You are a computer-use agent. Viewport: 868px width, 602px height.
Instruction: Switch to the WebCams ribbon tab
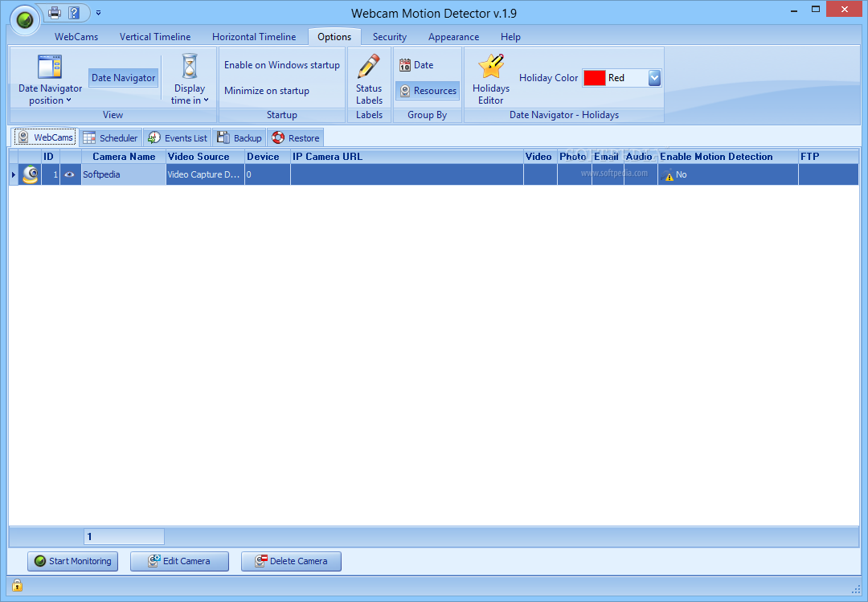pos(76,36)
